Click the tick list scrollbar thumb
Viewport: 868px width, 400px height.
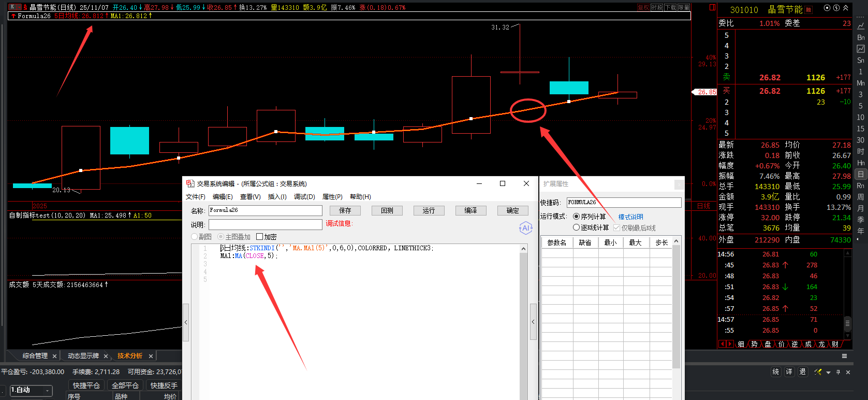click(847, 323)
